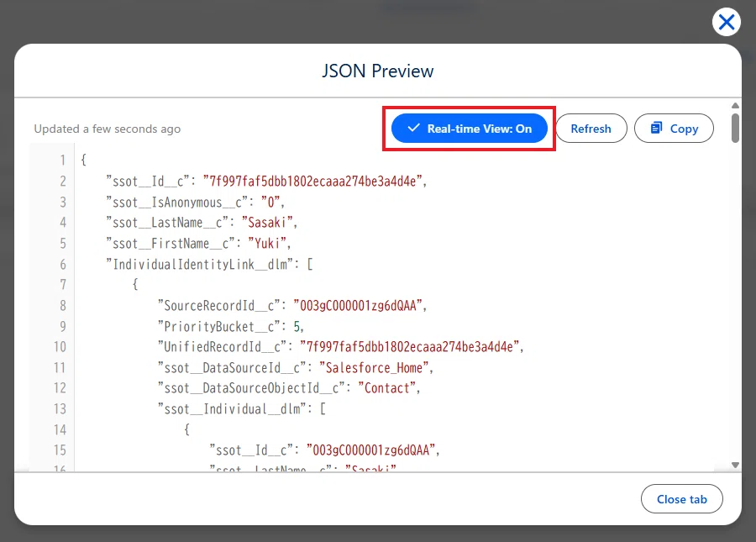Viewport: 756px width, 542px height.
Task: Click line number 14 in the gutter
Action: pos(60,429)
